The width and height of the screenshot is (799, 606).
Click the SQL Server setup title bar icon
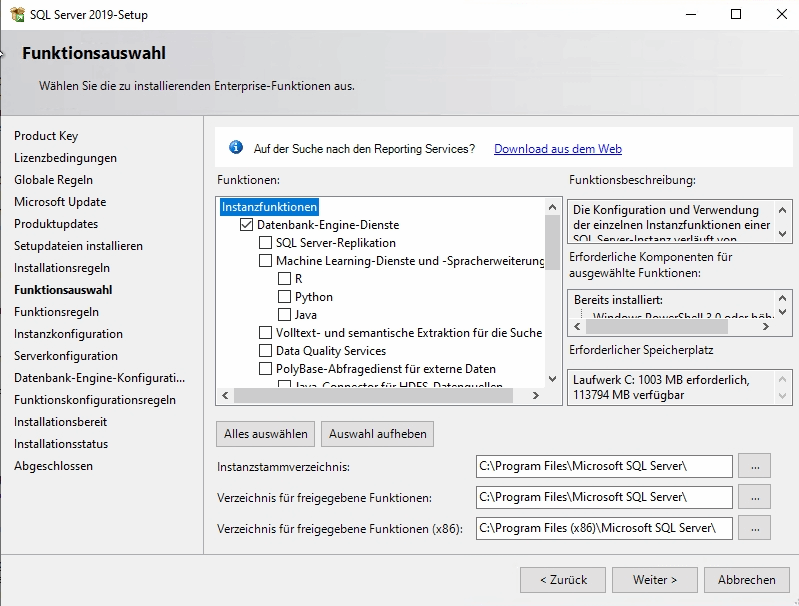tap(13, 15)
